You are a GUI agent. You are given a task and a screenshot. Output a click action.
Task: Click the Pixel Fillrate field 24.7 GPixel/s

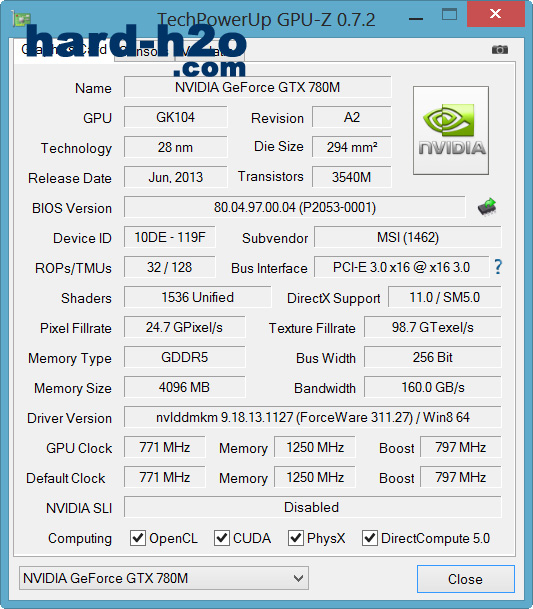click(185, 327)
